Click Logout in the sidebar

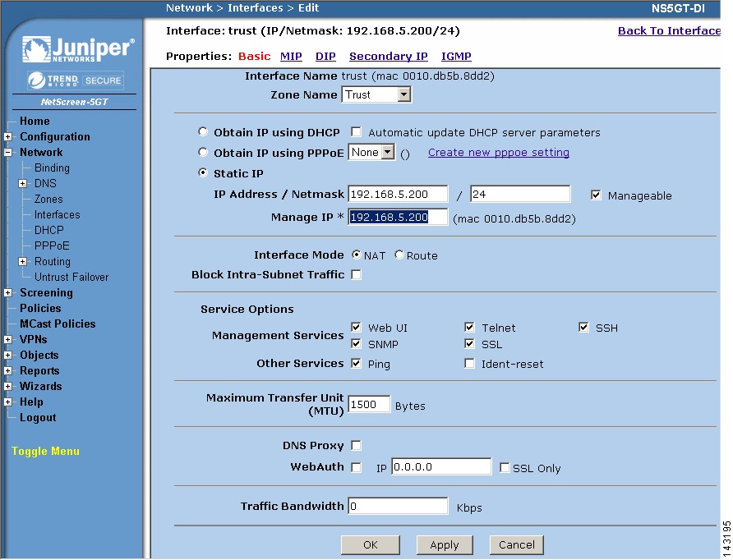point(38,418)
